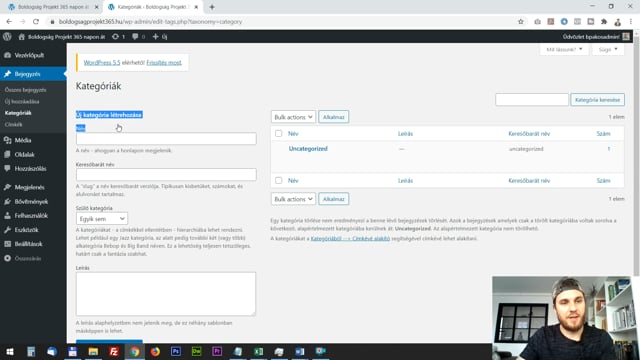
Task: Open the Szülő kategória dropdown
Action: 102,219
